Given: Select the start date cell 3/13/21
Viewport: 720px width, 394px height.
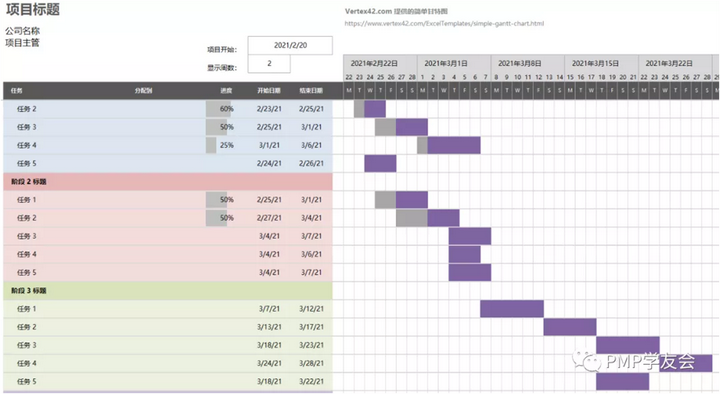Looking at the screenshot, I should (x=269, y=327).
